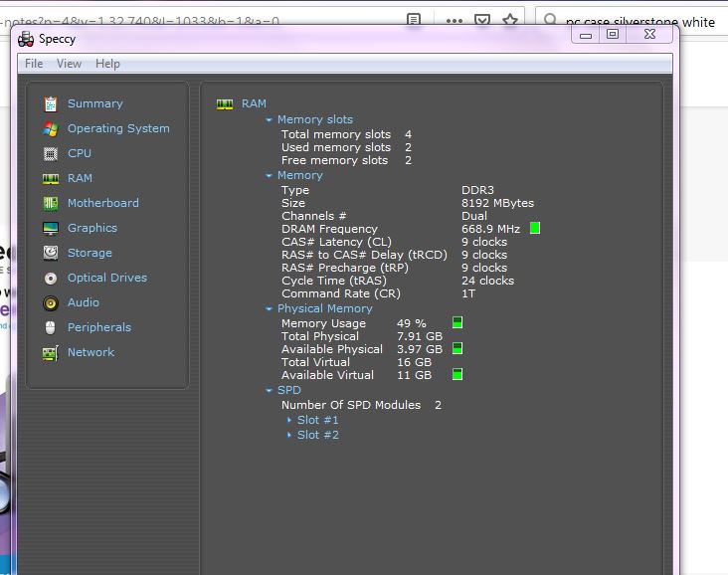
Task: Minimize the Speccy window
Action: coord(586,35)
